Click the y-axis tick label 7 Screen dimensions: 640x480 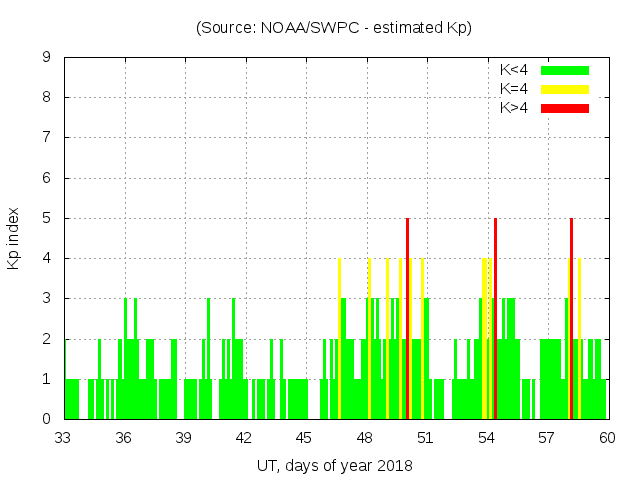click(x=46, y=138)
